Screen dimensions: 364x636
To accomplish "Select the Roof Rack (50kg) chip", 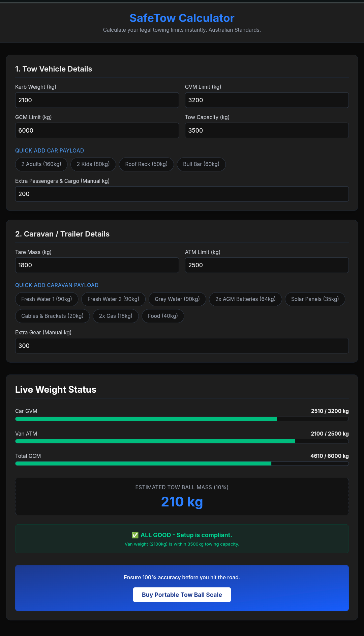I will pyautogui.click(x=146, y=164).
